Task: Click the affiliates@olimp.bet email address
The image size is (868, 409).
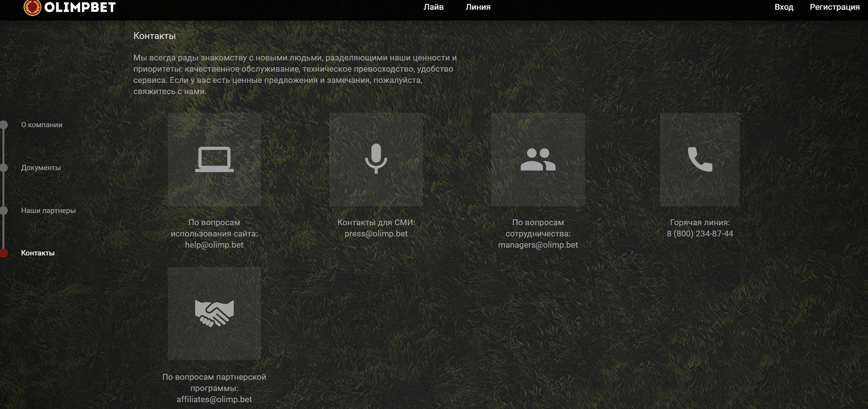Action: (214, 399)
